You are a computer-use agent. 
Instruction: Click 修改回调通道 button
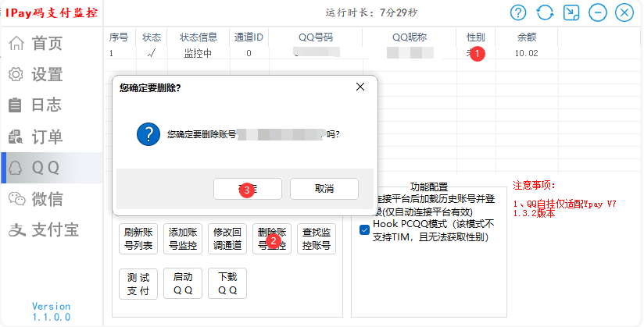[x=227, y=239]
